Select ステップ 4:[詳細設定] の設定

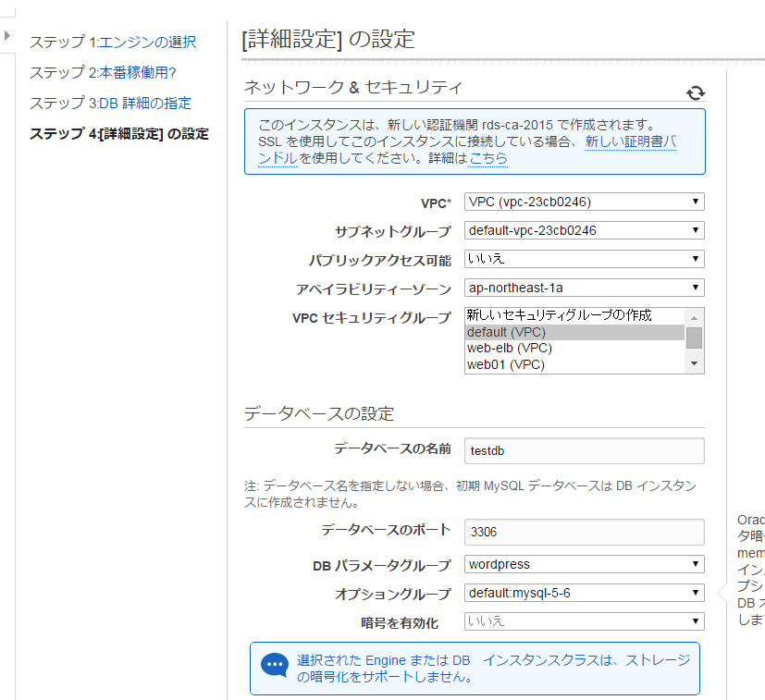pos(118,133)
